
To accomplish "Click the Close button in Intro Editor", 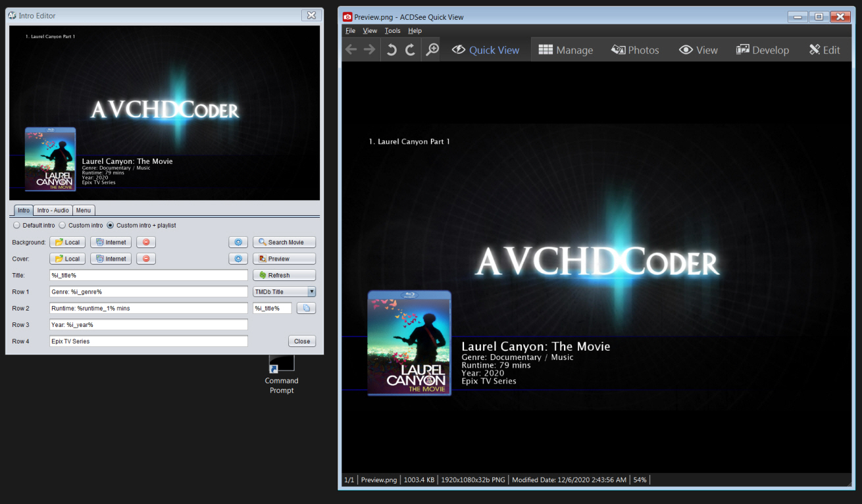I will pyautogui.click(x=302, y=341).
